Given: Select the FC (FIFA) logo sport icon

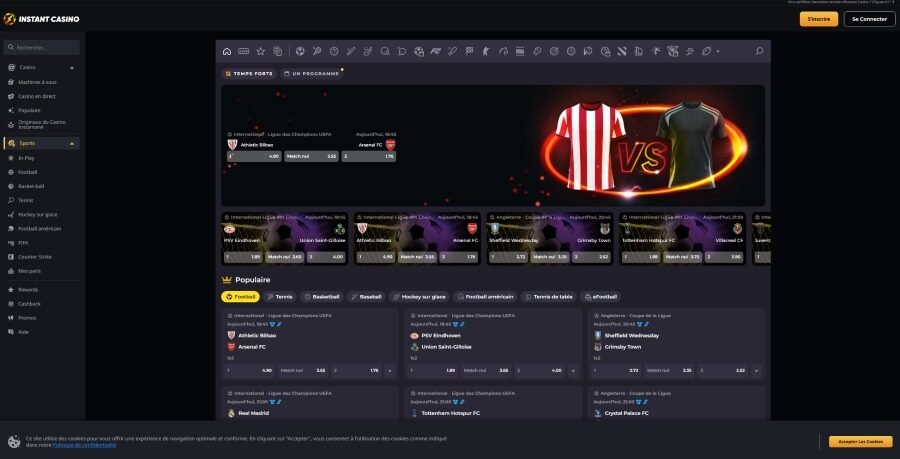Looking at the screenshot, I should [436, 52].
